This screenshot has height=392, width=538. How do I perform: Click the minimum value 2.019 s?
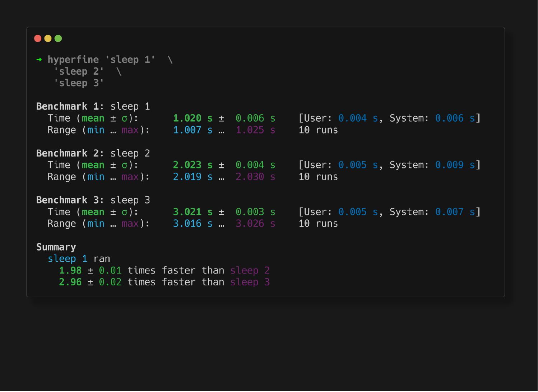(193, 177)
